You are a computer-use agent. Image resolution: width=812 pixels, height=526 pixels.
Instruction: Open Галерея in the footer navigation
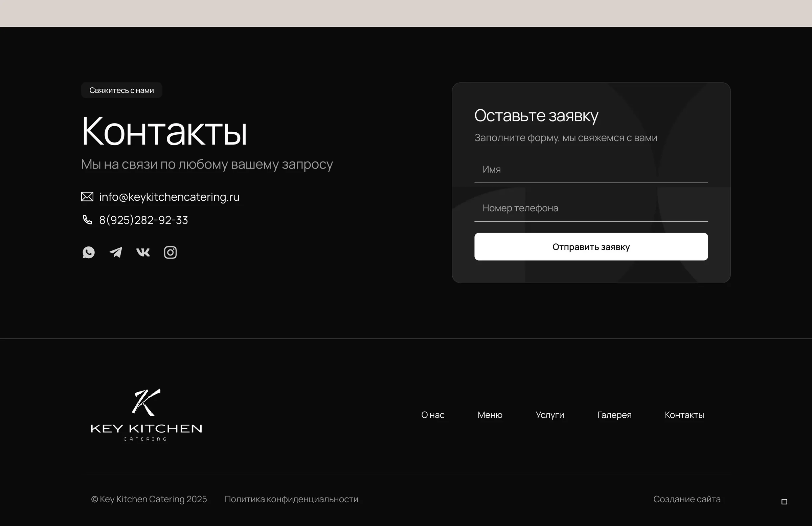[614, 415]
